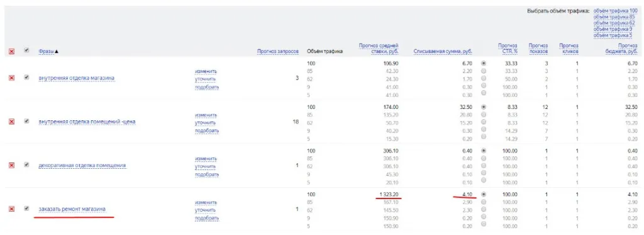Click the 'Выбрать объём трафика:' label
Screen dimensions: 644x235
pos(558,11)
